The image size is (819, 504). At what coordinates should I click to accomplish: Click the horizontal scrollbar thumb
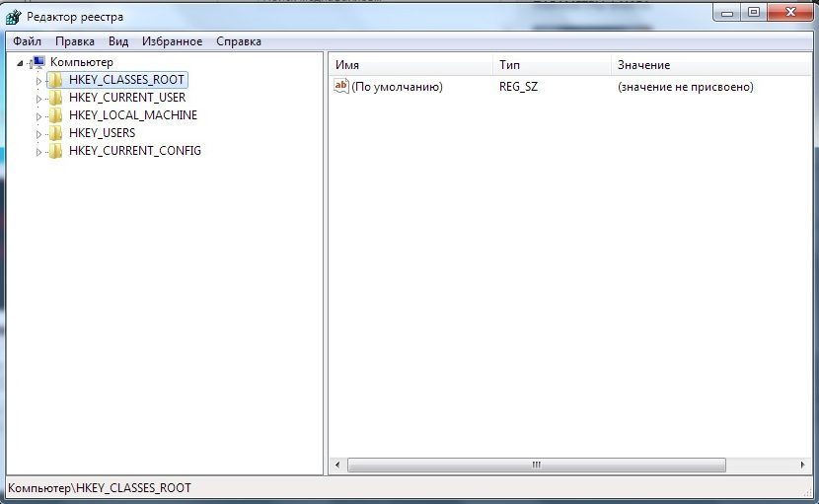point(537,465)
